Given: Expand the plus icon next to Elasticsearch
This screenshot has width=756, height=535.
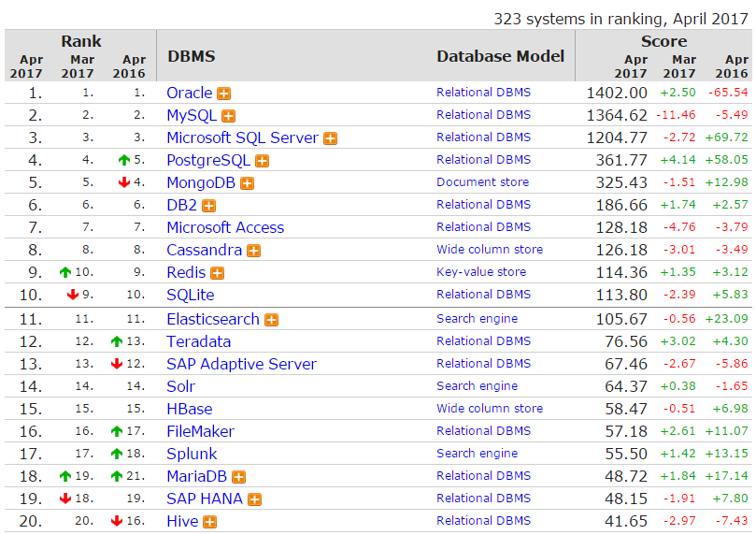Looking at the screenshot, I should tap(271, 320).
